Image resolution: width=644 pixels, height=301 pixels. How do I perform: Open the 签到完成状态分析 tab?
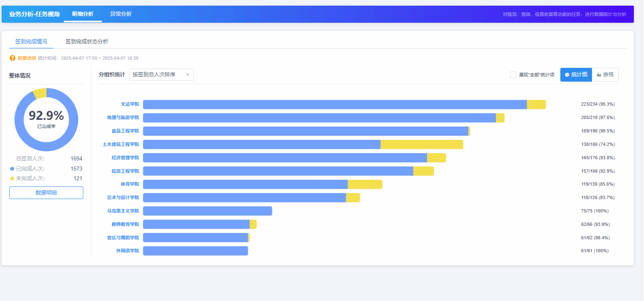click(87, 41)
